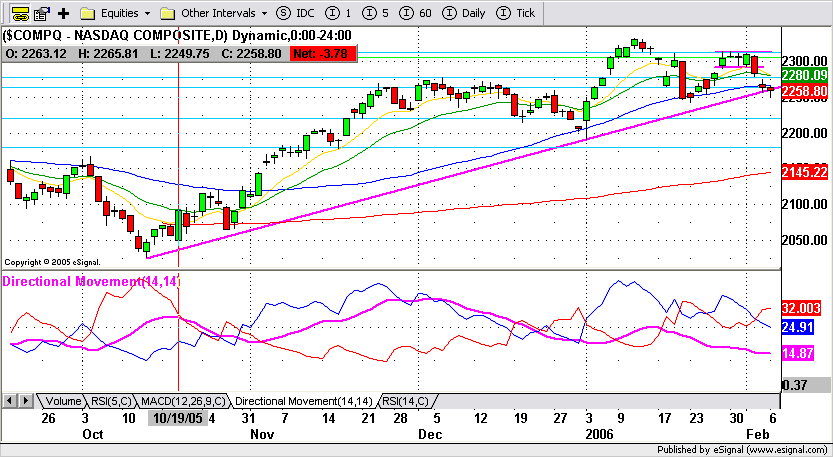Click the 2258.80 red price label
Screen dimensions: 833x457
coord(804,91)
